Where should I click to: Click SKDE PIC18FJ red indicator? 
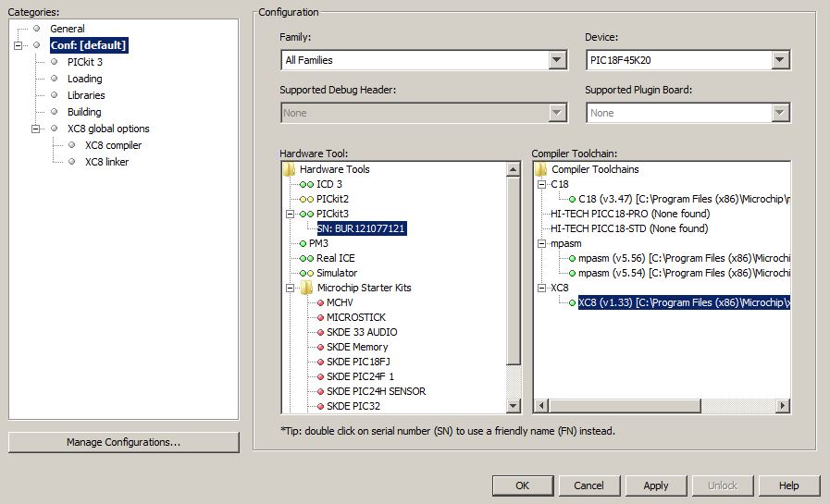pos(320,363)
